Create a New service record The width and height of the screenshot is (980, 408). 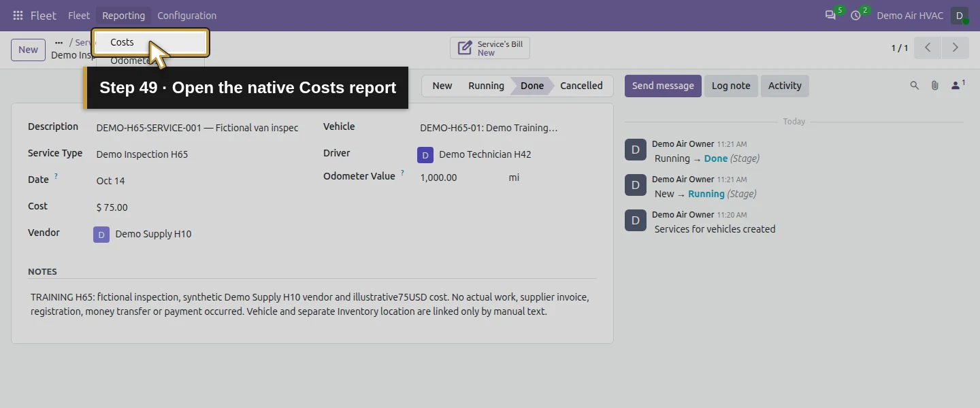[x=28, y=50]
